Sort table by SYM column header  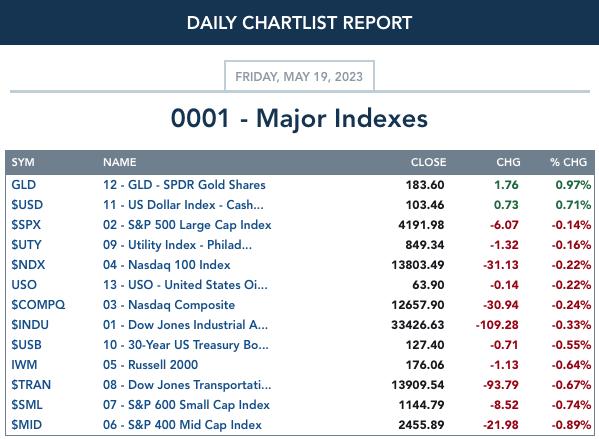23,162
